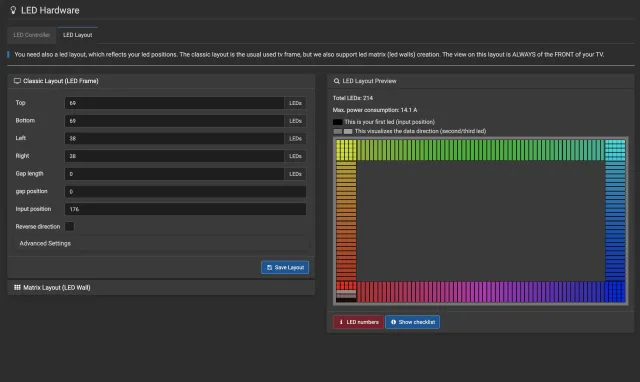The height and width of the screenshot is (382, 640).
Task: Click the LED Layout Preview panel header
Action: pyautogui.click(x=480, y=81)
